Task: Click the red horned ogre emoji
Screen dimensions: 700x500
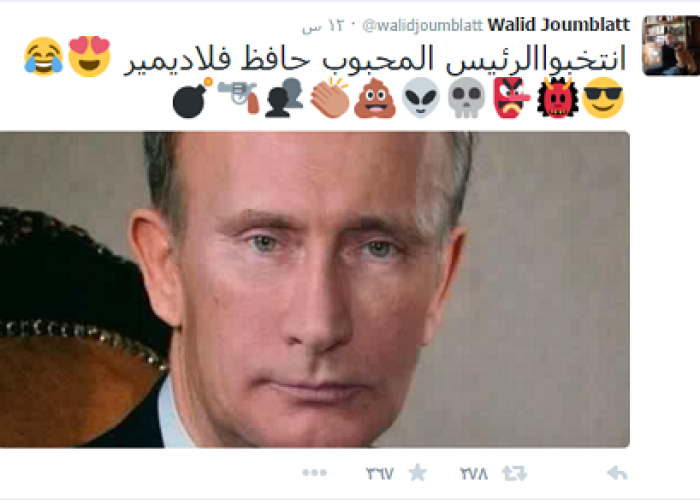Action: click(x=558, y=97)
